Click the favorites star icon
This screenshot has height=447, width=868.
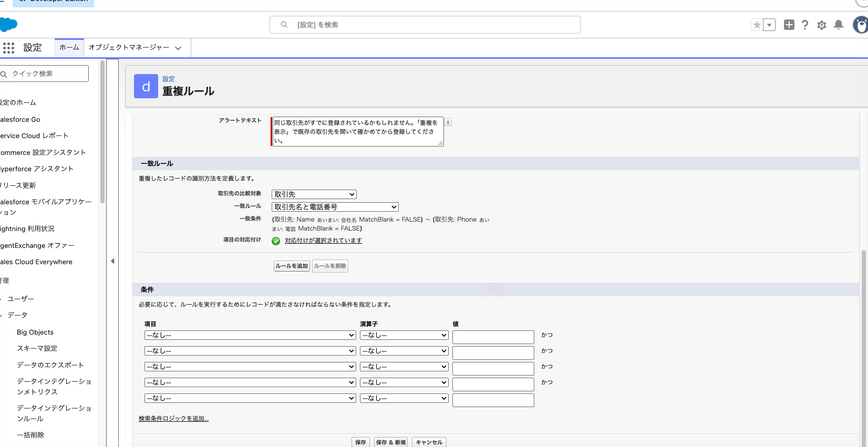click(x=757, y=25)
